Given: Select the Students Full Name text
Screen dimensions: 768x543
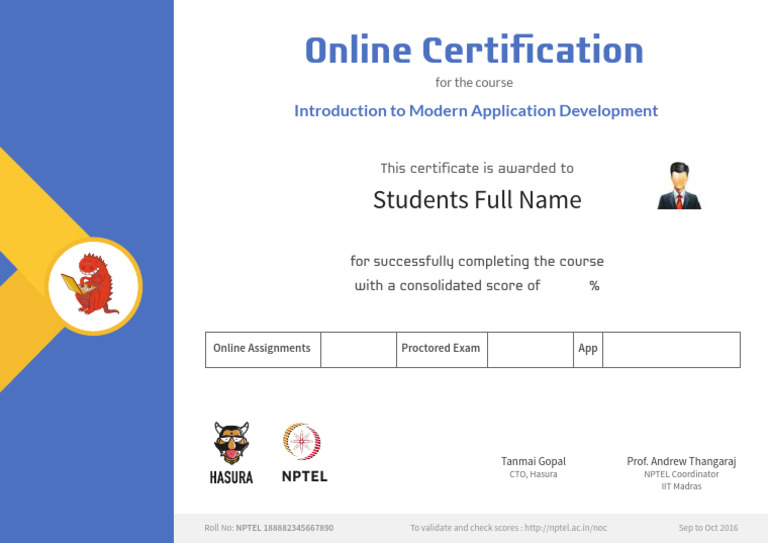Looking at the screenshot, I should pos(477,200).
